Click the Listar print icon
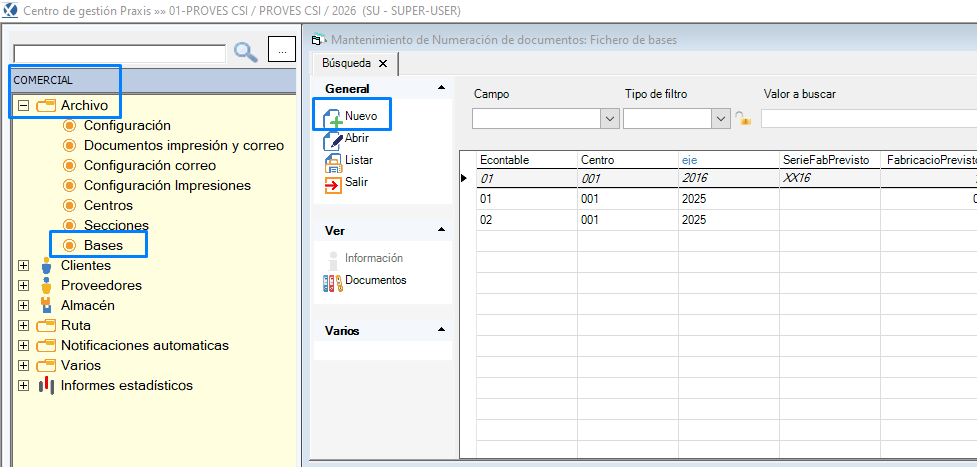Image resolution: width=977 pixels, height=467 pixels. click(333, 162)
